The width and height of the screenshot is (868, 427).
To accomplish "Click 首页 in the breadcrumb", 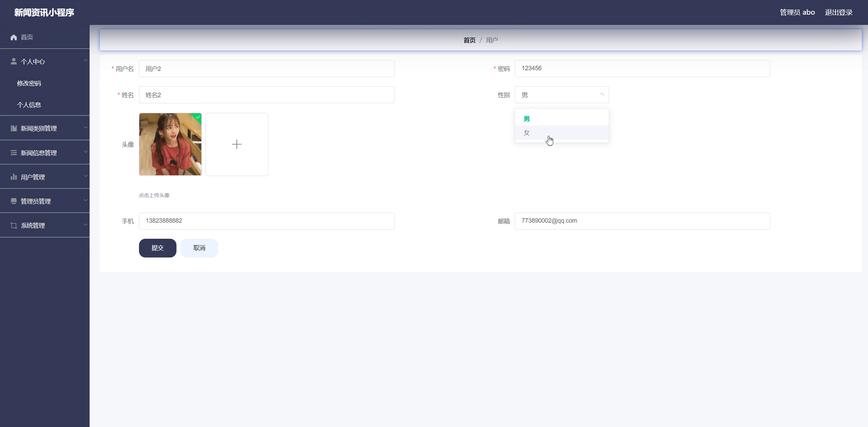I will [x=469, y=40].
